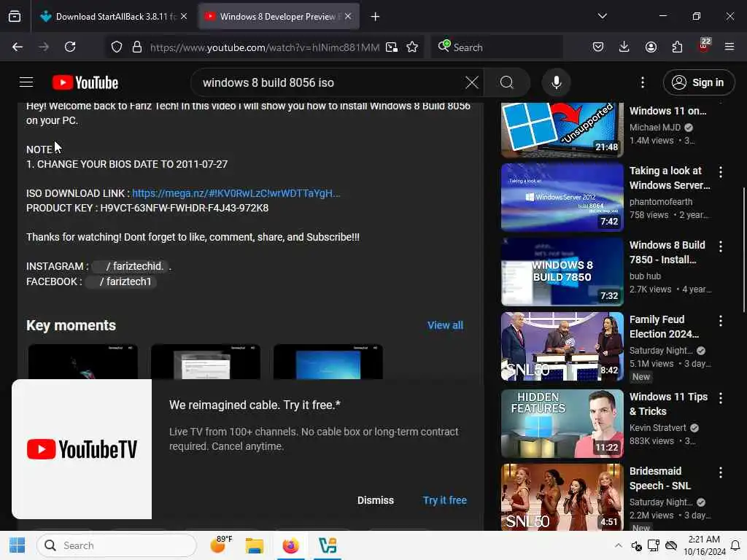Play the Windows 8 Build 7850 video thumbnail
The width and height of the screenshot is (747, 560).
562,271
